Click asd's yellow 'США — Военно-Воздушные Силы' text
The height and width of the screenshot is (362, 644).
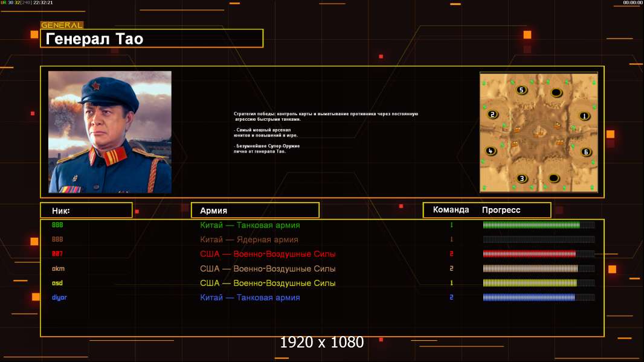click(268, 284)
